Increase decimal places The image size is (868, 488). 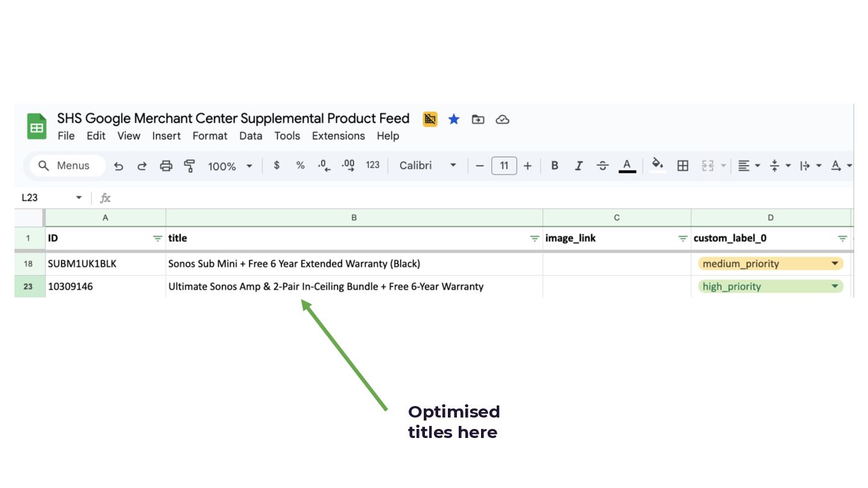tap(348, 166)
